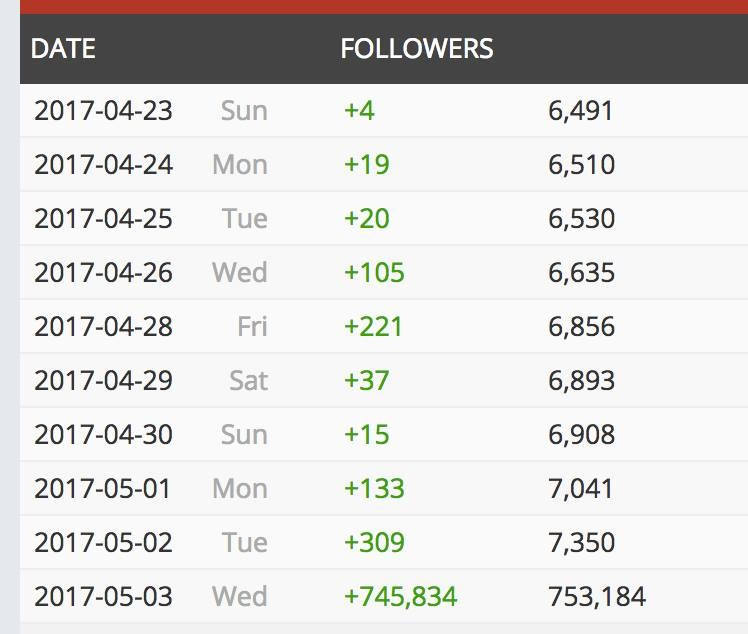
Task: Click the 753,184 total followers value
Action: click(597, 596)
